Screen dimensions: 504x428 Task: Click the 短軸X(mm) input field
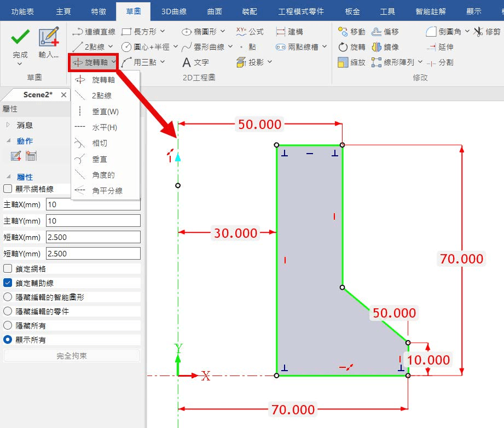[x=93, y=237]
